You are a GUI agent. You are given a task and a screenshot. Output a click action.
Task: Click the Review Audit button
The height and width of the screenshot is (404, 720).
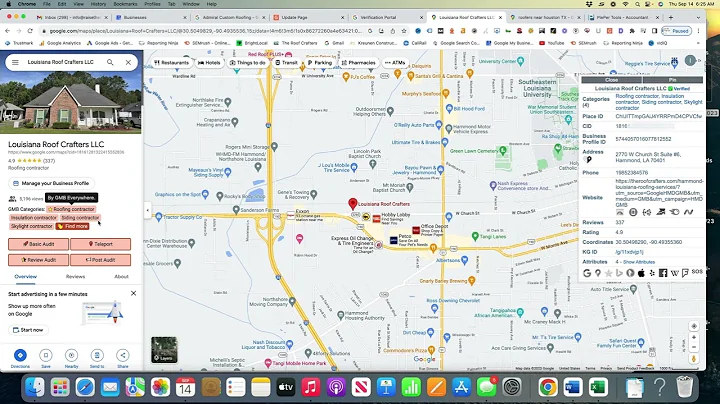[39, 260]
